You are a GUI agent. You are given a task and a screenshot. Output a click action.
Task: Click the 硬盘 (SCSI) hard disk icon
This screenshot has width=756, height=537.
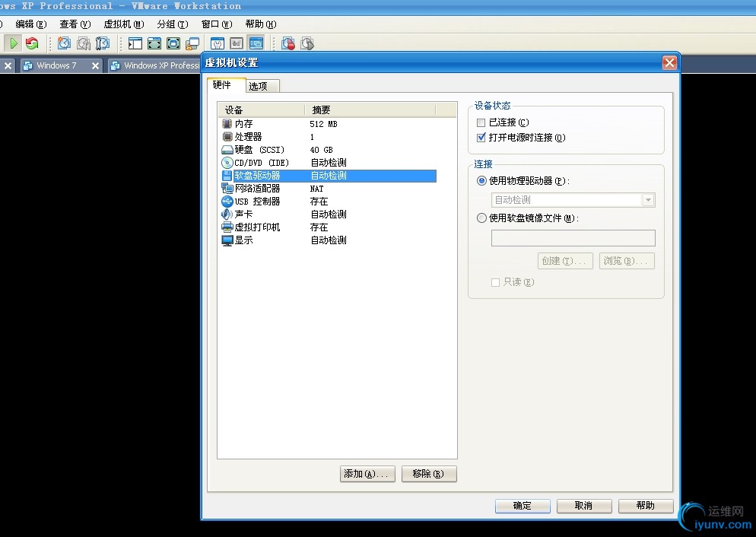tap(227, 150)
